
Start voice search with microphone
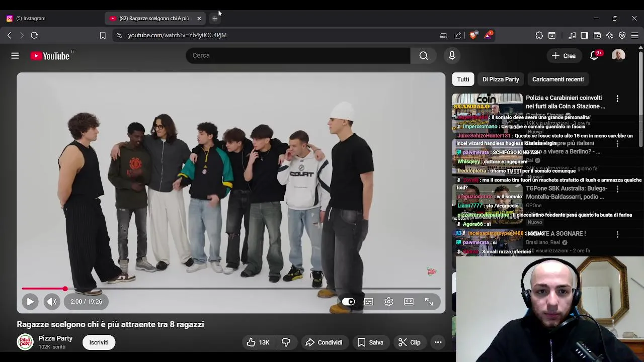pos(452,55)
